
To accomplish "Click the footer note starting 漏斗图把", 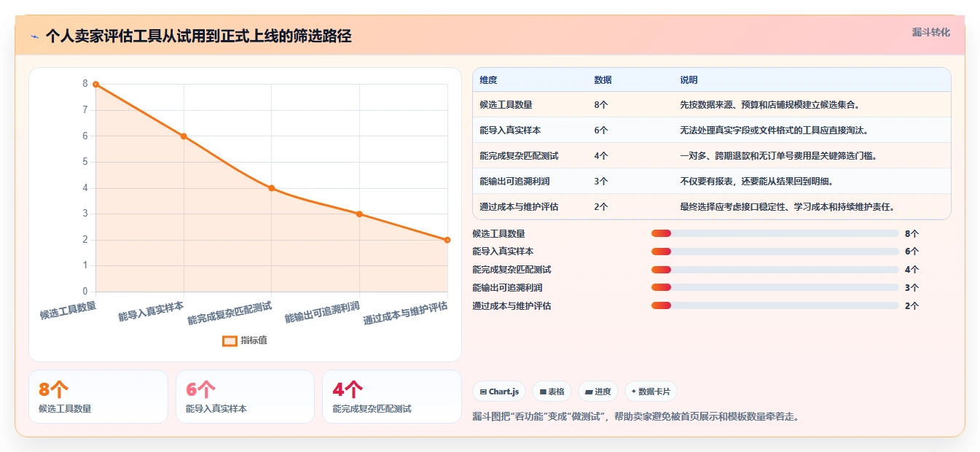I will 635,417.
